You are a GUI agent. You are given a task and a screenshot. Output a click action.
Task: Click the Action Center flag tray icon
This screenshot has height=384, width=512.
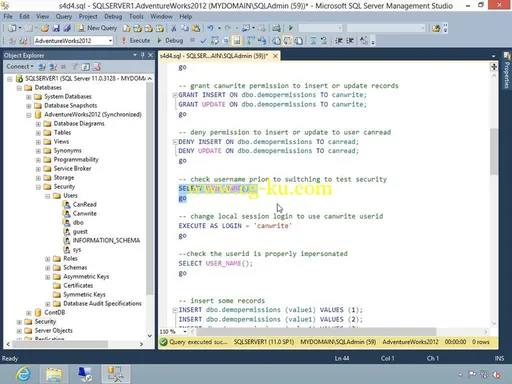pyautogui.click(x=472, y=374)
